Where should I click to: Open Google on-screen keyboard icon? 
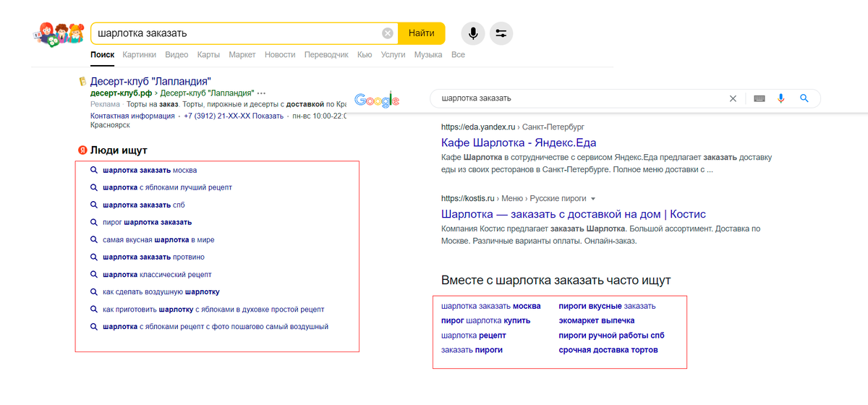(759, 98)
